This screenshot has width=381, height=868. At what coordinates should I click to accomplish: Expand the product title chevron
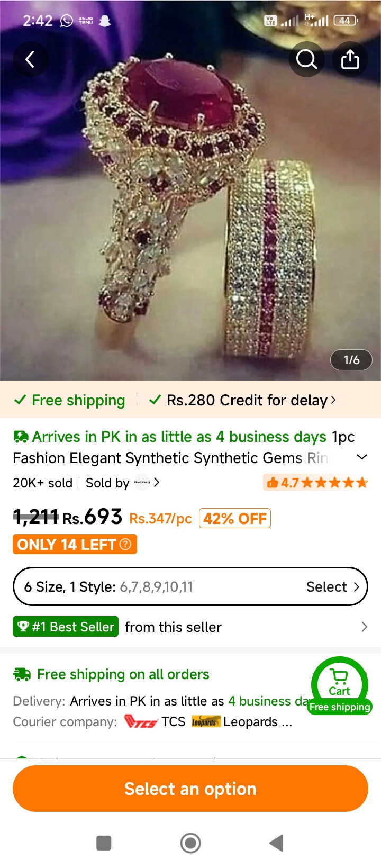click(x=362, y=457)
